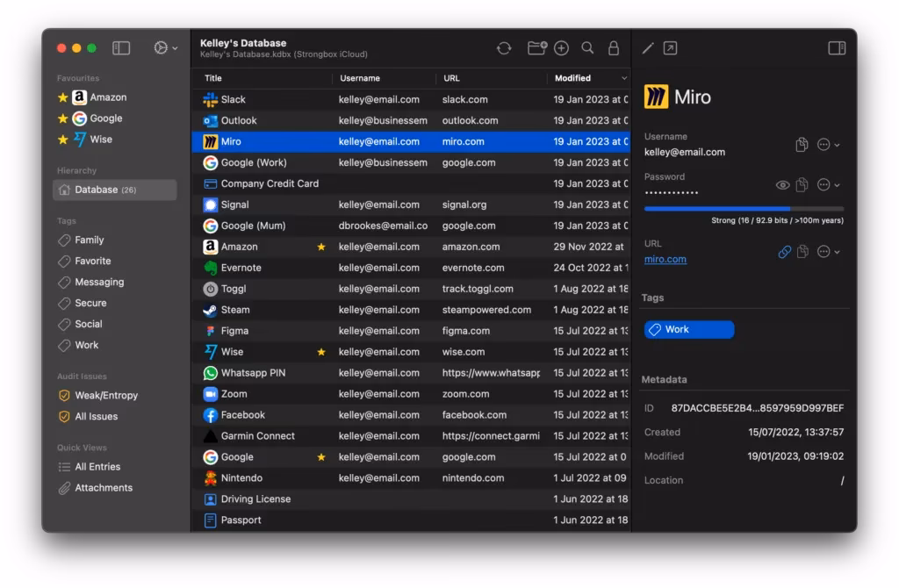Filter by the Secure tag
The width and height of the screenshot is (899, 588).
click(x=90, y=303)
